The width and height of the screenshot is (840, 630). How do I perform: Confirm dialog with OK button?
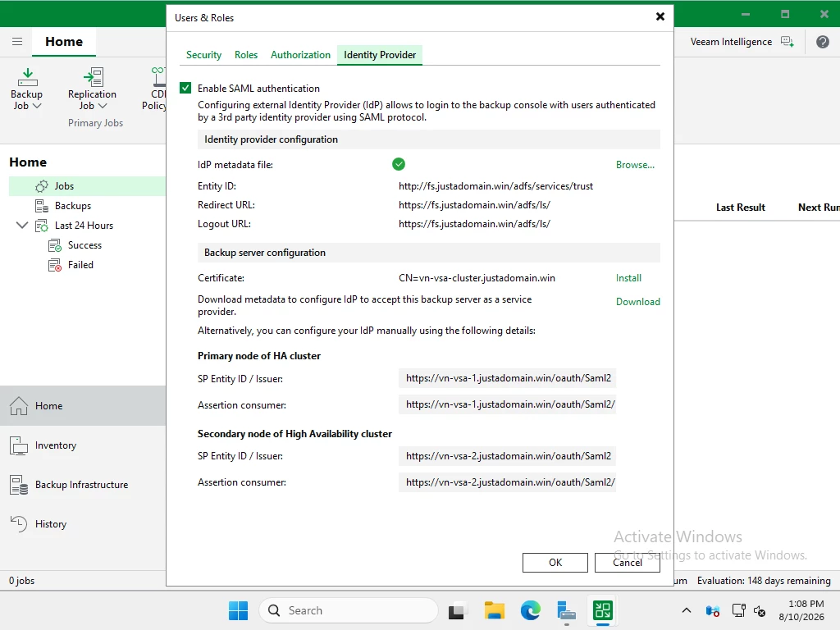[555, 563]
